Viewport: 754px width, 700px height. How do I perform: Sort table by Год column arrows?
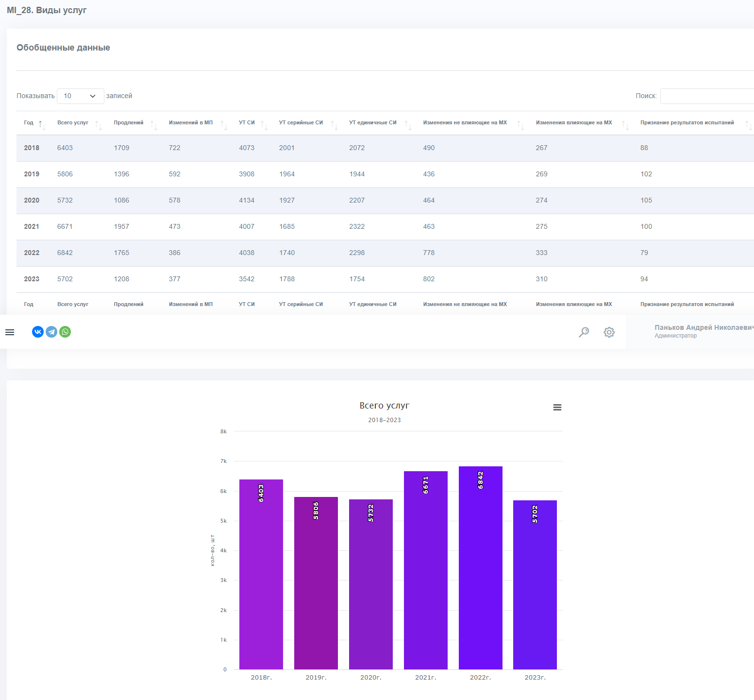[42, 125]
